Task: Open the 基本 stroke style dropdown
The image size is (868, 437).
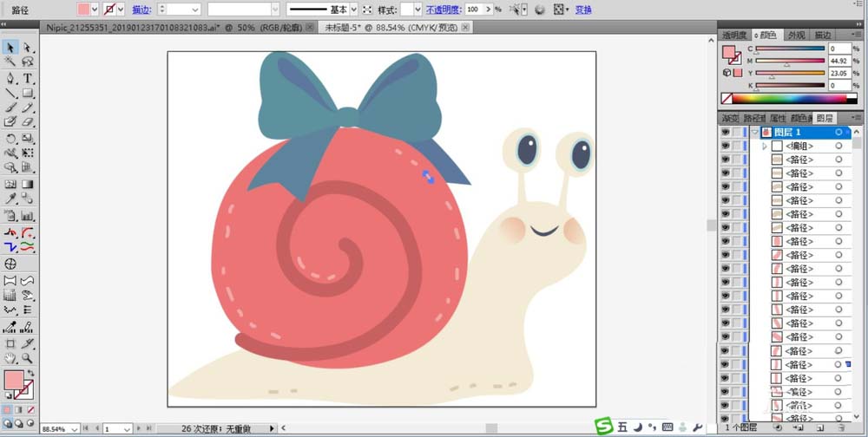Action: 353,9
